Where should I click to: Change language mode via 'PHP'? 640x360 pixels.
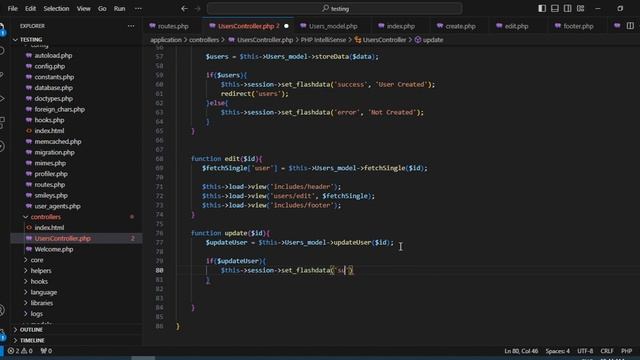[x=627, y=351]
